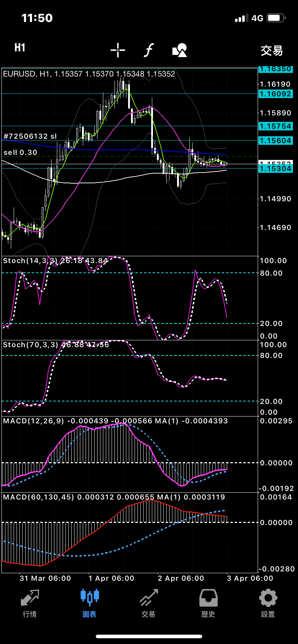The image size is (298, 644).
Task: Open the Settings gear icon
Action: pyautogui.click(x=268, y=603)
